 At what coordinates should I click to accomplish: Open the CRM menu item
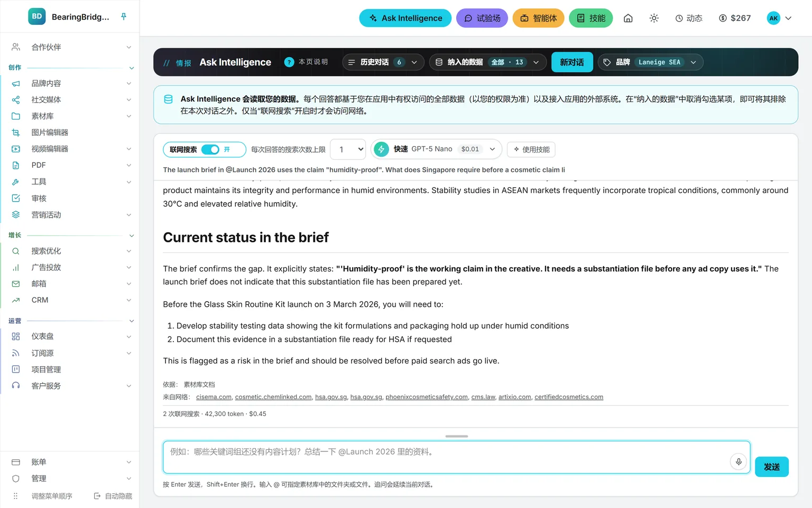[x=70, y=300]
